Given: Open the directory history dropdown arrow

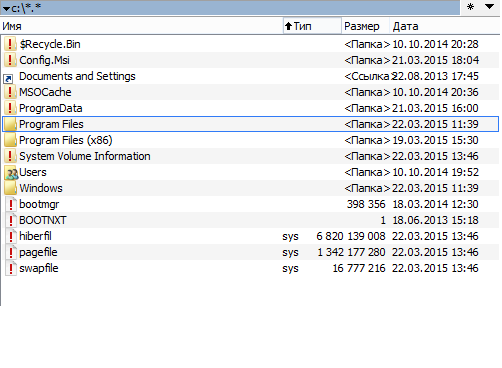Looking at the screenshot, I should (489, 7).
